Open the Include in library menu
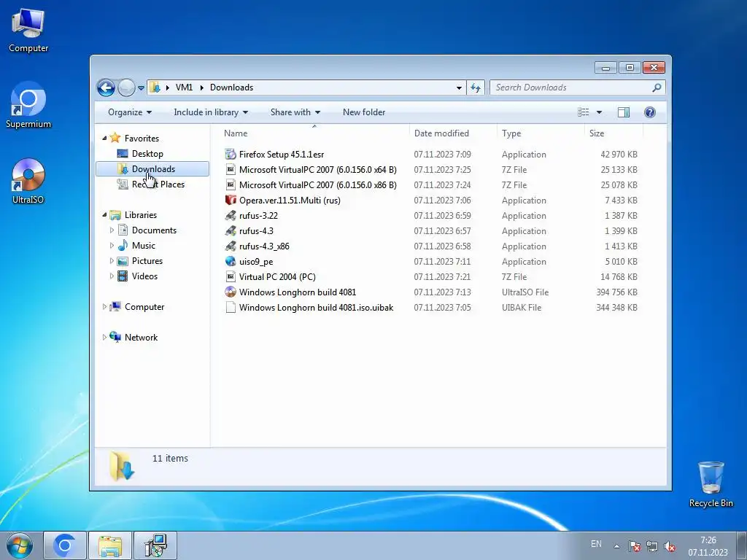 click(x=211, y=112)
